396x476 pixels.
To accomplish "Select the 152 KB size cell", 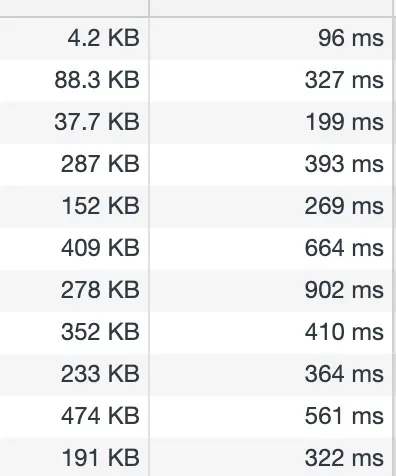I will click(74, 207).
